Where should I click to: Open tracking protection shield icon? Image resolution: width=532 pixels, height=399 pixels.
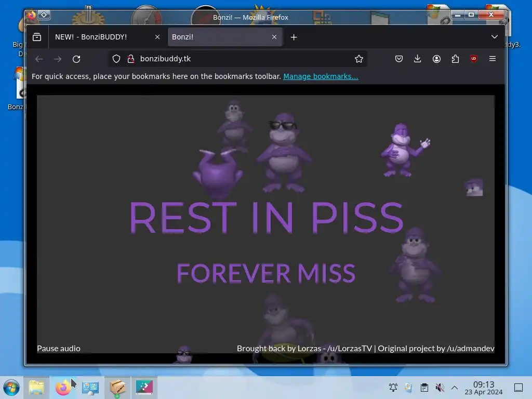116,59
